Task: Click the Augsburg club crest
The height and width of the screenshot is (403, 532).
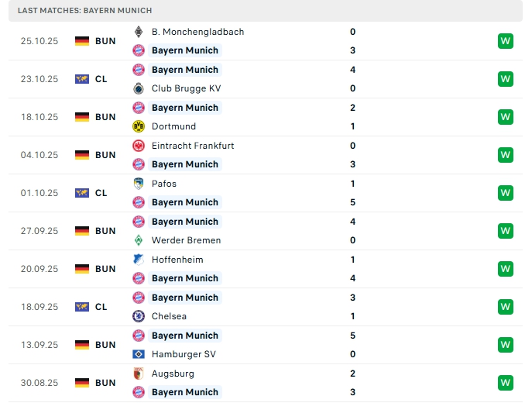Action: click(x=139, y=374)
